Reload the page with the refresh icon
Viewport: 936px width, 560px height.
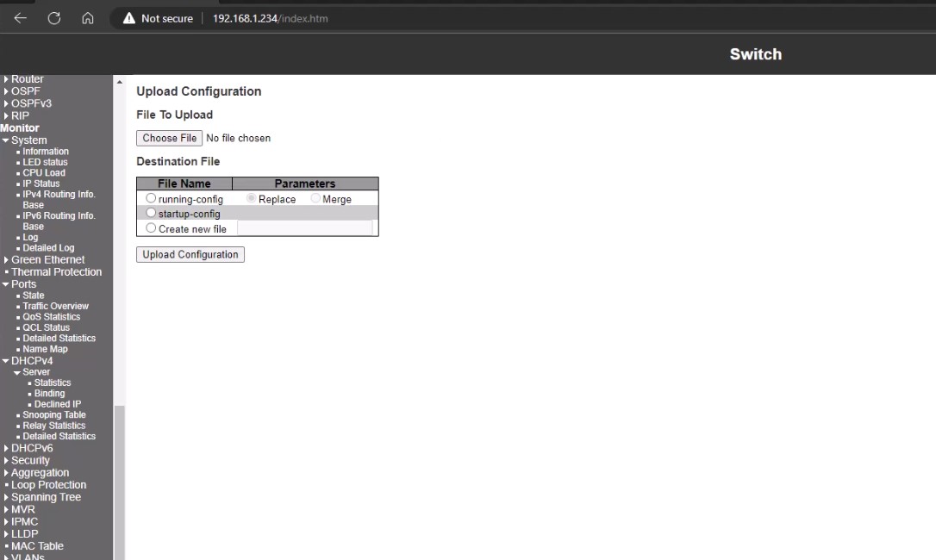coord(54,18)
